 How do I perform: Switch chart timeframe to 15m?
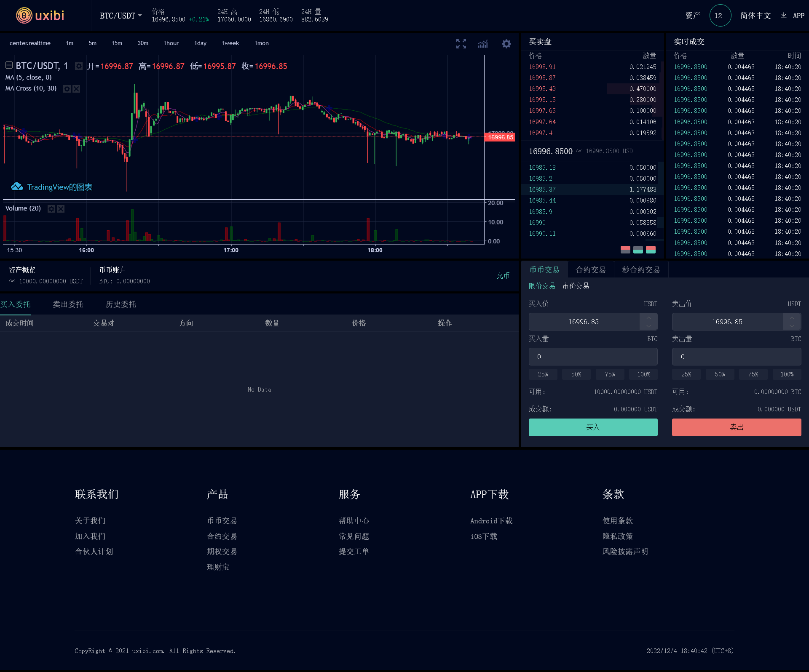coord(117,43)
